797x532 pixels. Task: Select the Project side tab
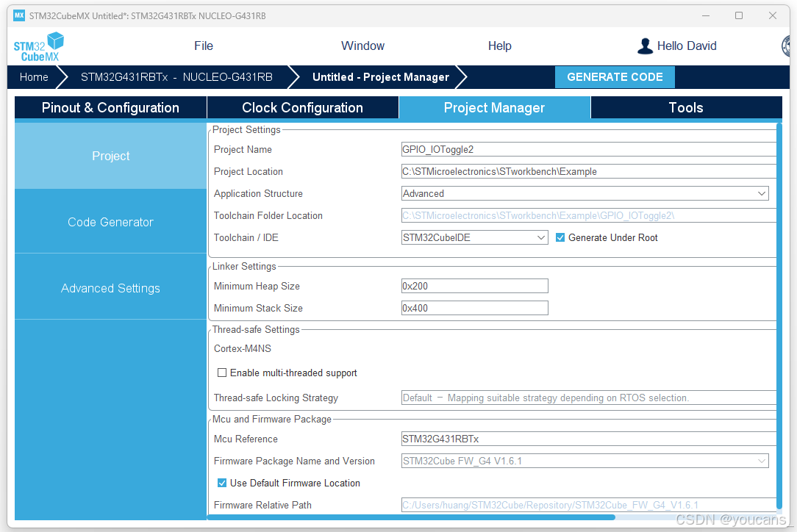[110, 156]
